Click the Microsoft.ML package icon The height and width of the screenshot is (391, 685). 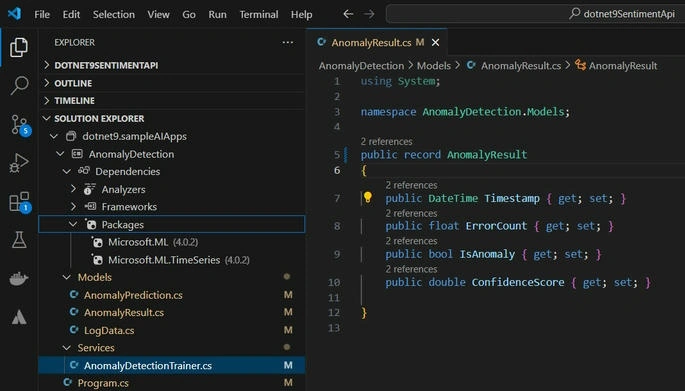coord(98,242)
